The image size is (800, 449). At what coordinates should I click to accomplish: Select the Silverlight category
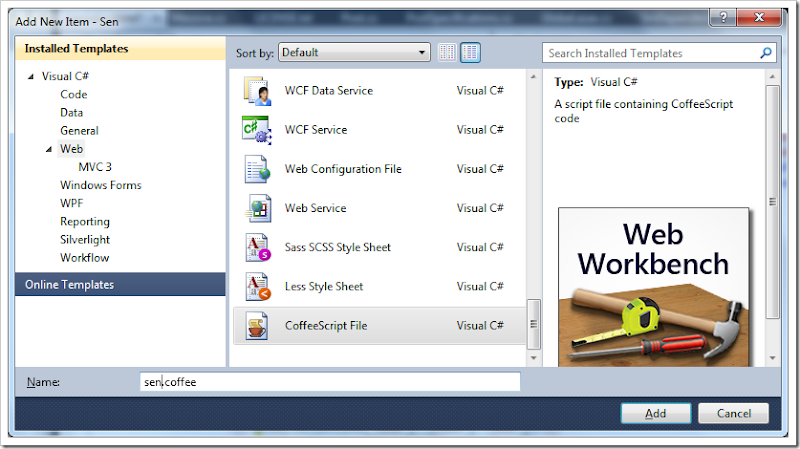[x=85, y=240]
